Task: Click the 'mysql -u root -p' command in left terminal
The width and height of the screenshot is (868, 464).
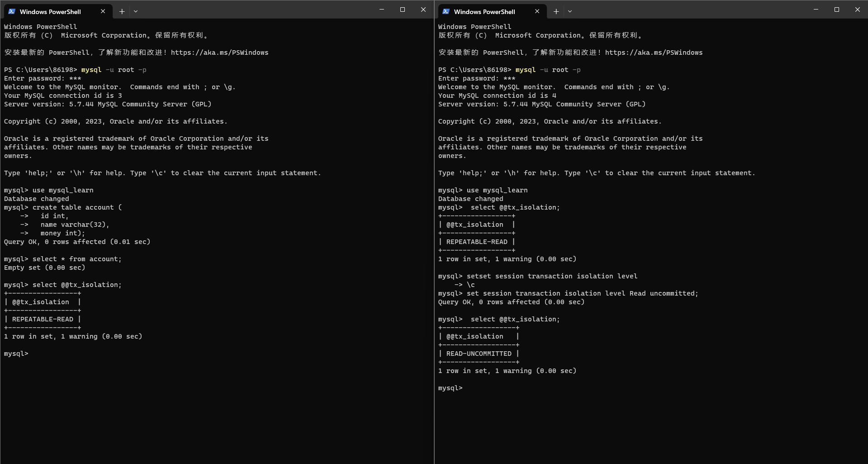Action: click(114, 70)
